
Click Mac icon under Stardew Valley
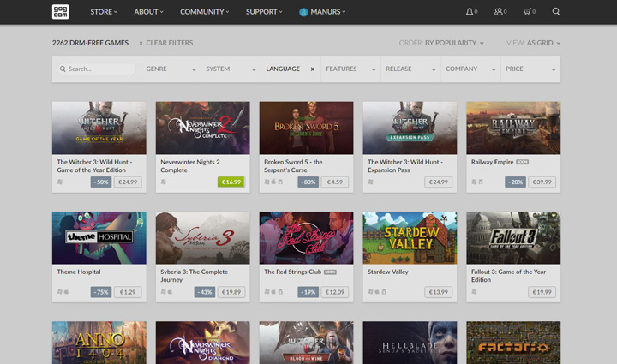(377, 292)
